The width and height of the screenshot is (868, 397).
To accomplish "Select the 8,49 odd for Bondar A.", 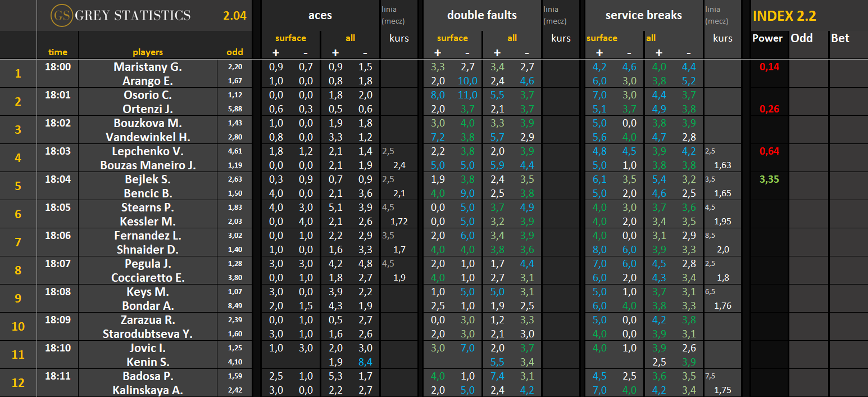I will click(234, 306).
